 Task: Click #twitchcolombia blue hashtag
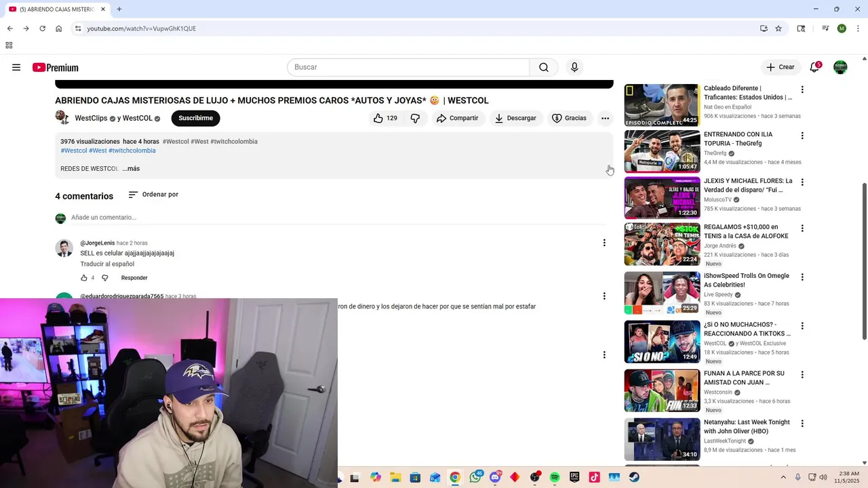pyautogui.click(x=132, y=150)
